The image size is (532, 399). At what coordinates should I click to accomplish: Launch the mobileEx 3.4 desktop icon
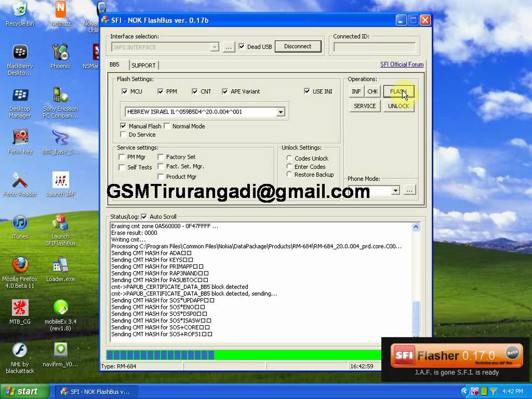point(60,315)
